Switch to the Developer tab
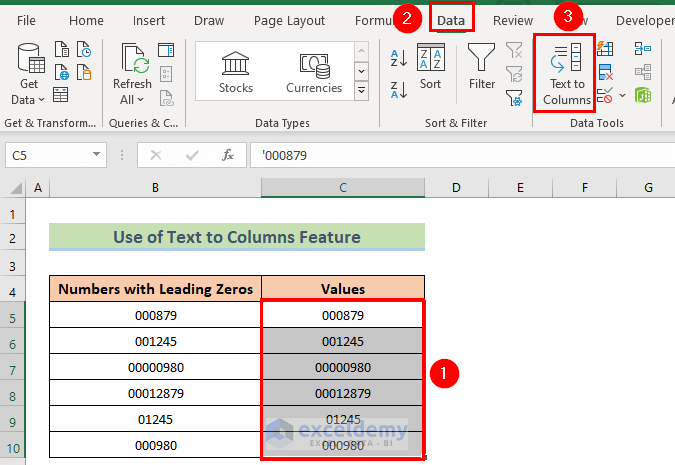Screen dimensions: 675x465 click(644, 20)
